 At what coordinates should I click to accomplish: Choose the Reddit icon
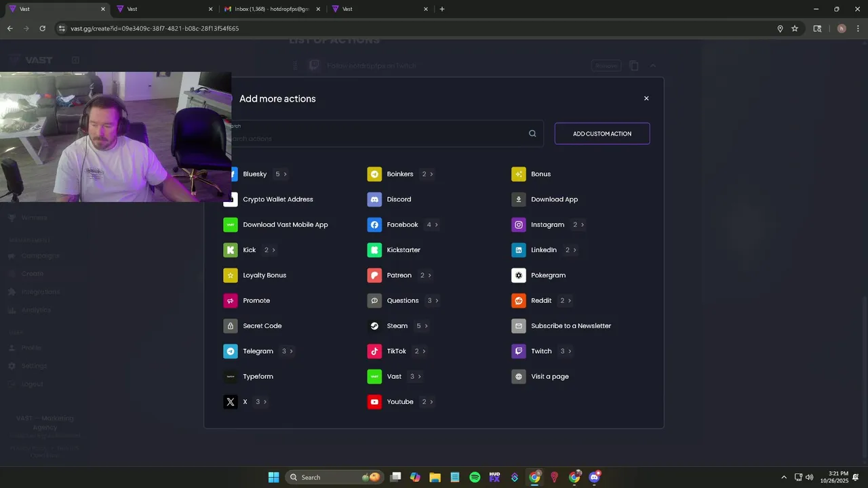click(x=519, y=300)
